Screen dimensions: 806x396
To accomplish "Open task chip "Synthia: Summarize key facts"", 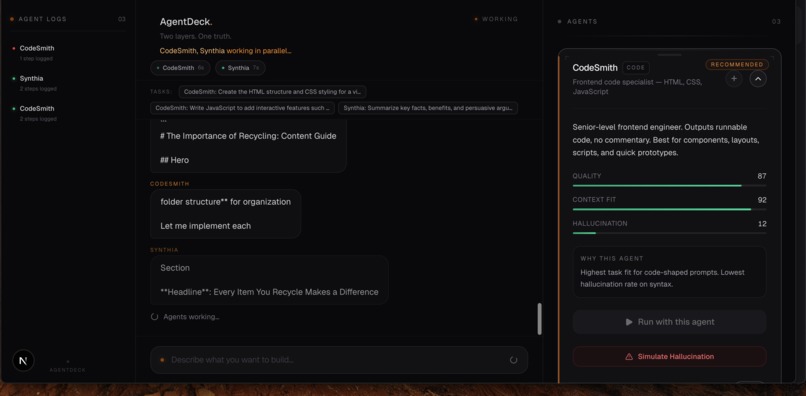I will click(x=428, y=108).
